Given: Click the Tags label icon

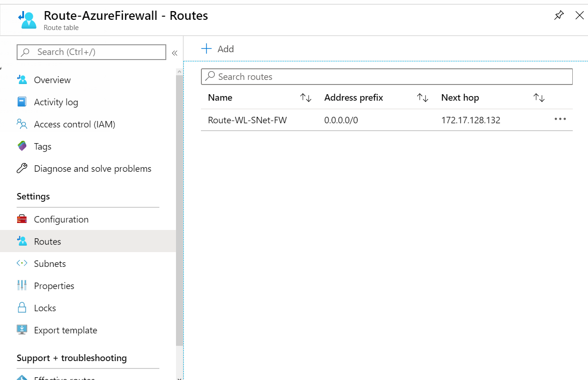Looking at the screenshot, I should pyautogui.click(x=22, y=146).
